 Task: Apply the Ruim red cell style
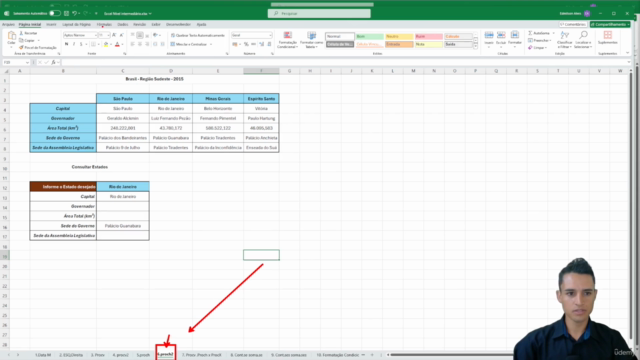[x=429, y=36]
